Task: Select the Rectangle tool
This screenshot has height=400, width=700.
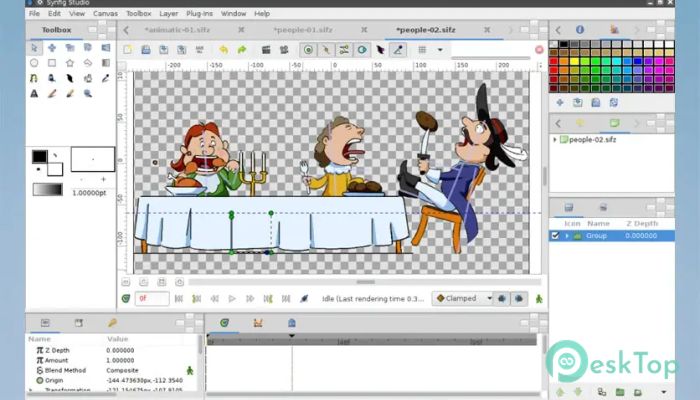Action: pyautogui.click(x=52, y=63)
